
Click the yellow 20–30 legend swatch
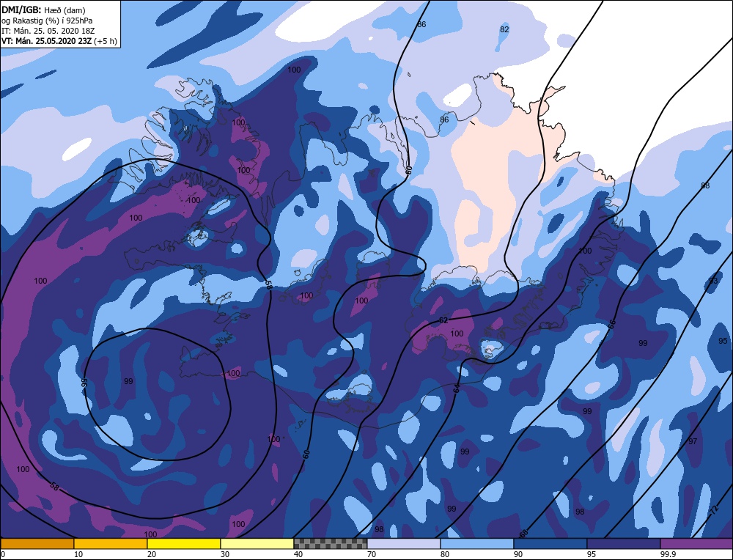[x=184, y=543]
